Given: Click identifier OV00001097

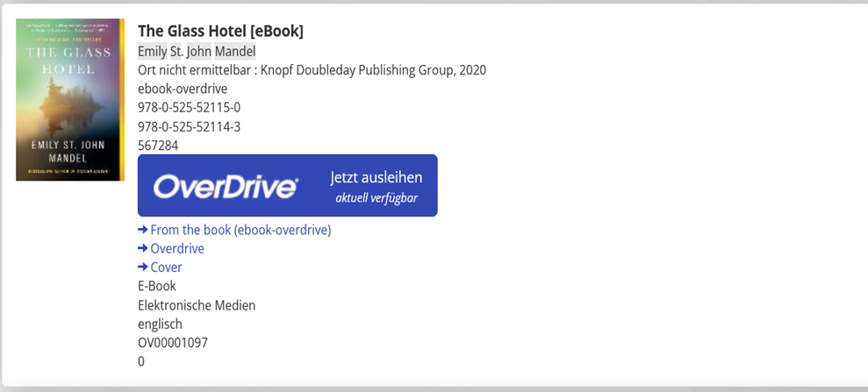Looking at the screenshot, I should pos(173,343).
